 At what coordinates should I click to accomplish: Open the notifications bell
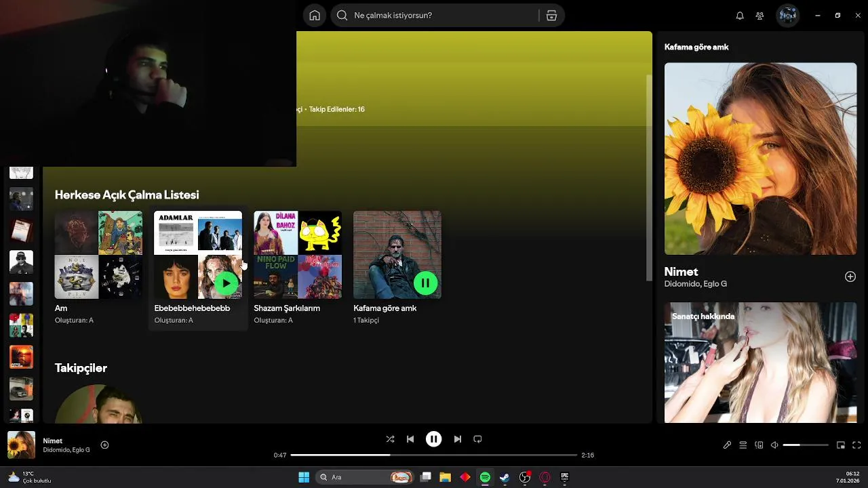[740, 16]
